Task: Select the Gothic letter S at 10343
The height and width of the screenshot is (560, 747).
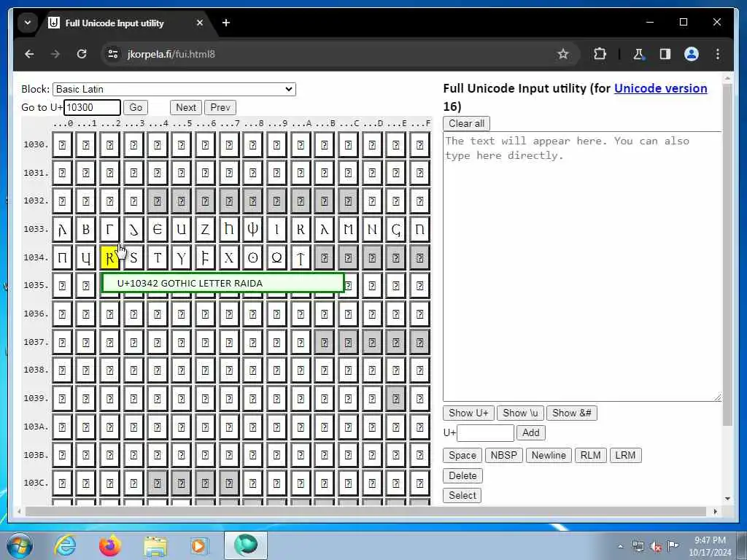Action: tap(133, 257)
